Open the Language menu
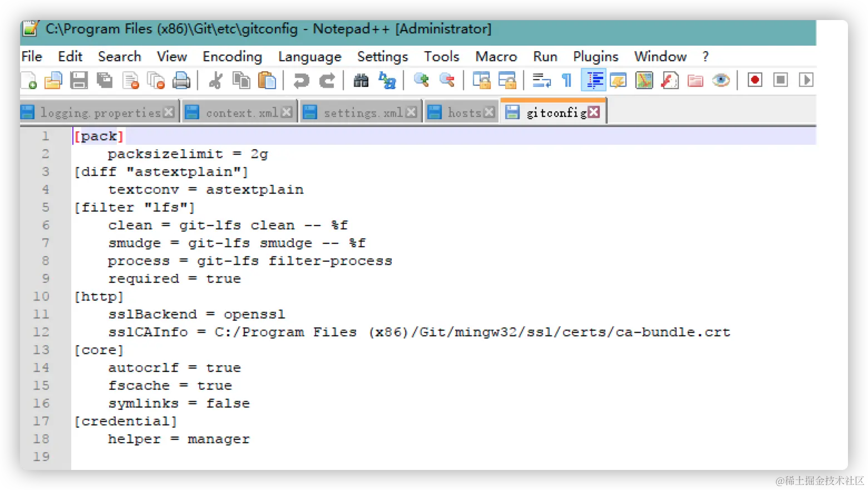This screenshot has height=490, width=868. [310, 57]
